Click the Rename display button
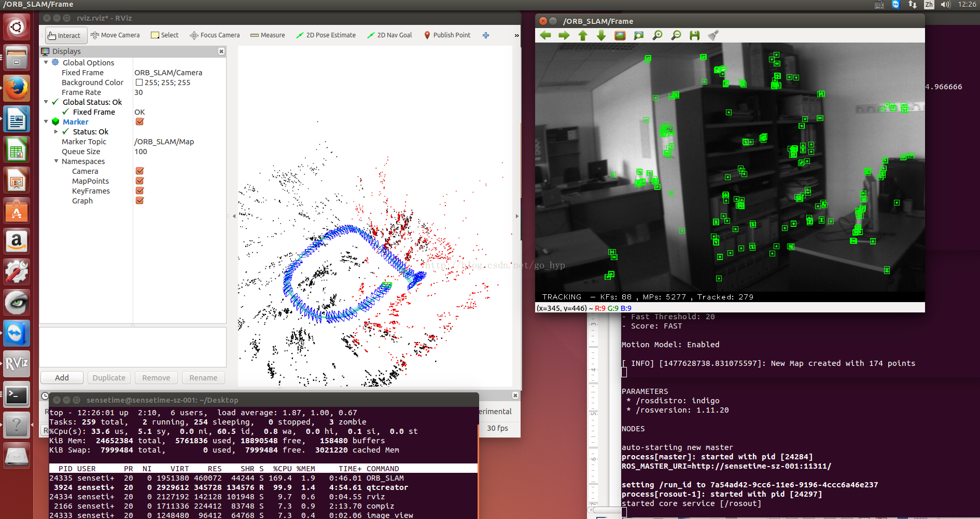980x519 pixels. 203,378
